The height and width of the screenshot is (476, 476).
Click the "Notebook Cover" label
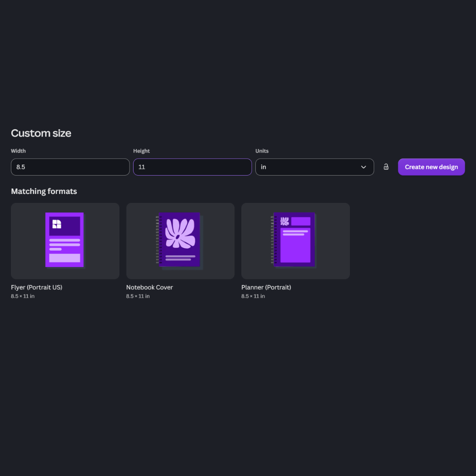[149, 287]
